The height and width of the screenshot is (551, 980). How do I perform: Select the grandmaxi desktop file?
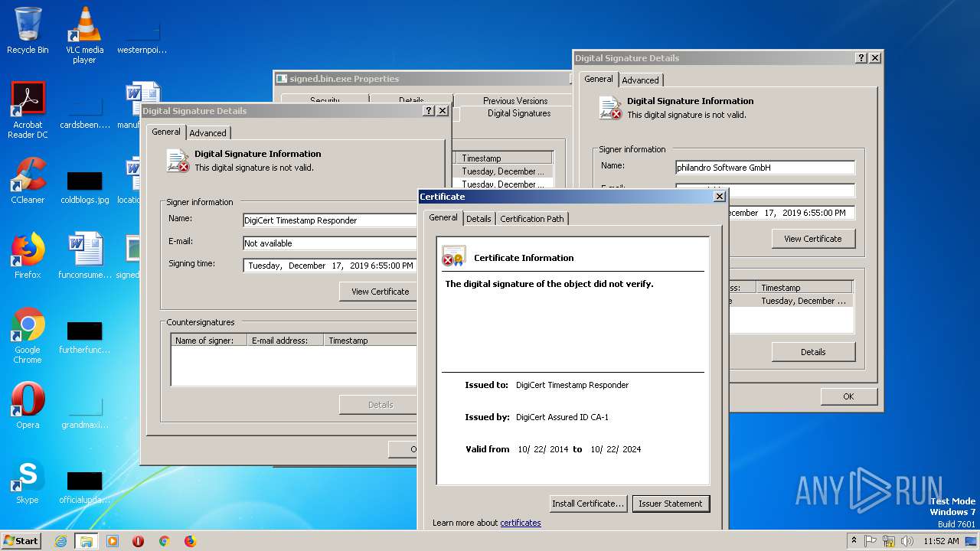tap(84, 413)
